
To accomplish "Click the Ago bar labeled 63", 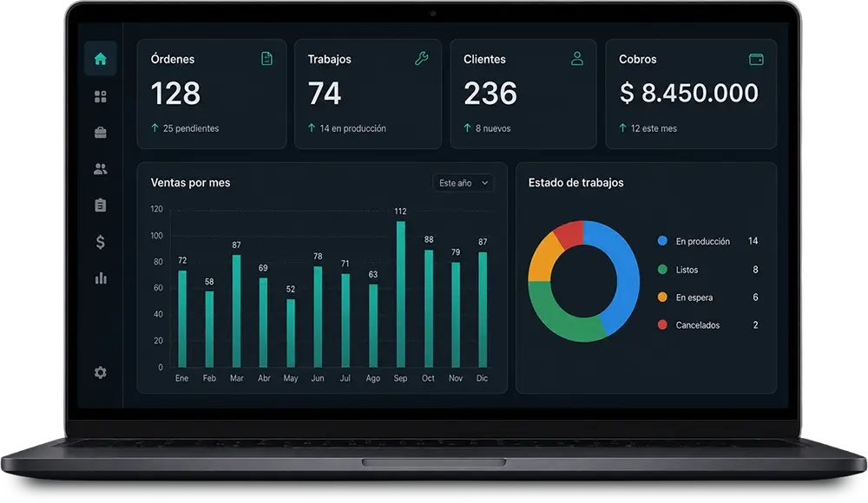I will [x=373, y=325].
